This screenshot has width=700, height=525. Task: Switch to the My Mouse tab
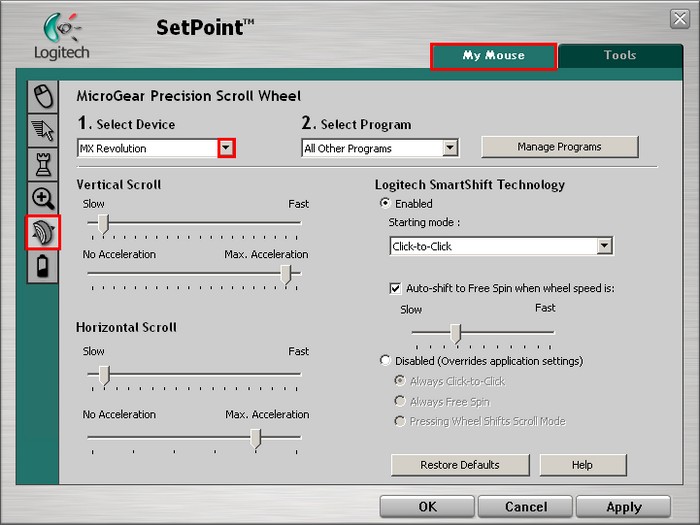tap(494, 56)
